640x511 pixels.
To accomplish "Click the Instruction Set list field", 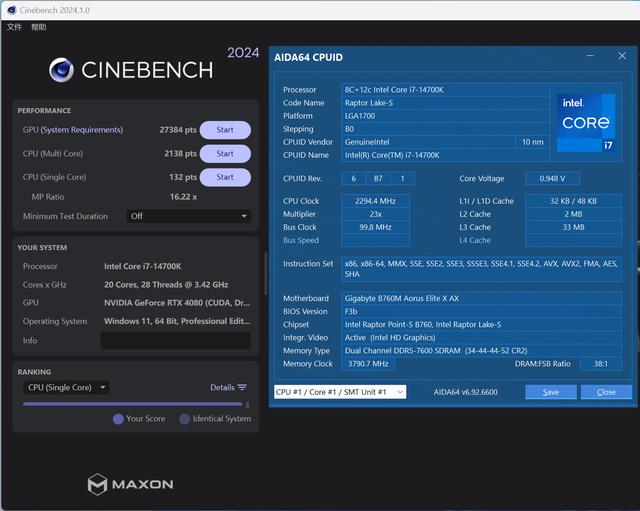I will click(x=481, y=269).
